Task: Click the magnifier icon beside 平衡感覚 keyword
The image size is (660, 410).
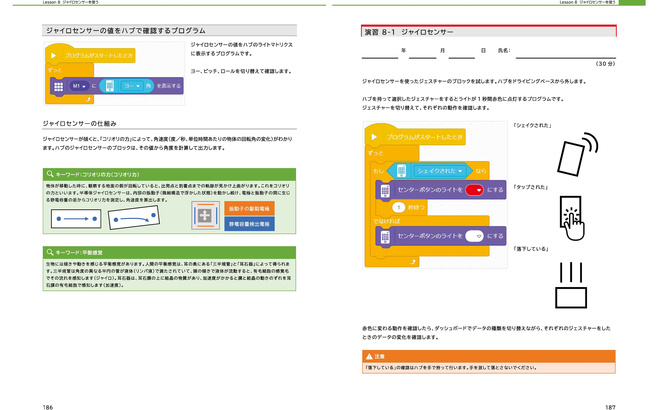Action: (x=49, y=252)
